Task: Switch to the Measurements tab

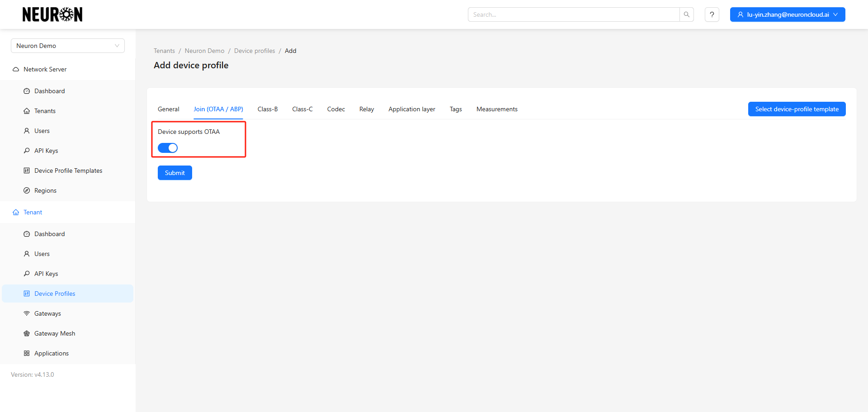Action: (497, 109)
